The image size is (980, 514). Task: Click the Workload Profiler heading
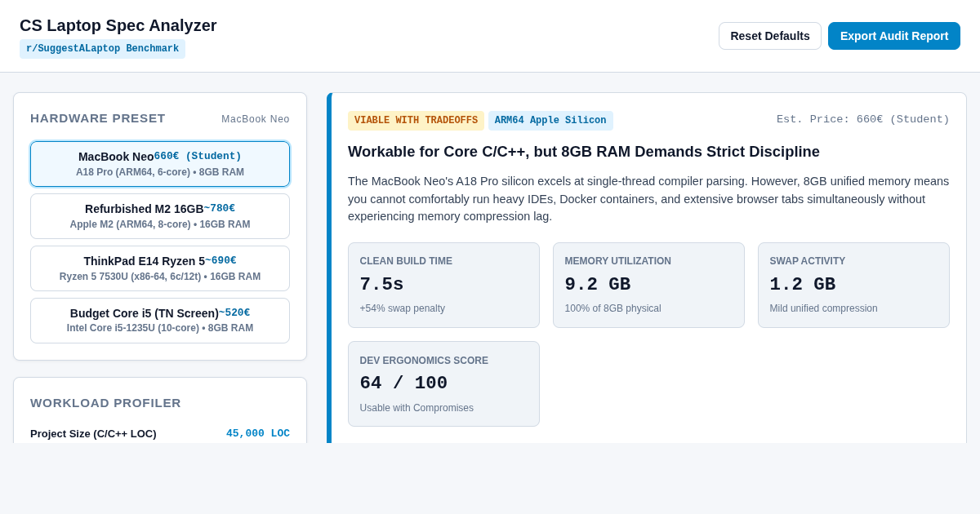click(106, 403)
